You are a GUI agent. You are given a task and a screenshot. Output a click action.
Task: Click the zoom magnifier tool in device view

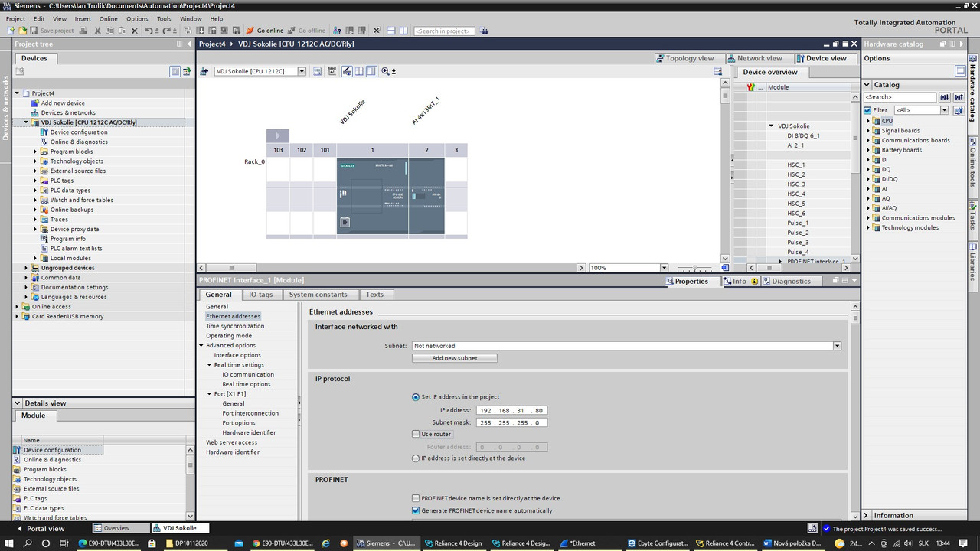click(386, 71)
